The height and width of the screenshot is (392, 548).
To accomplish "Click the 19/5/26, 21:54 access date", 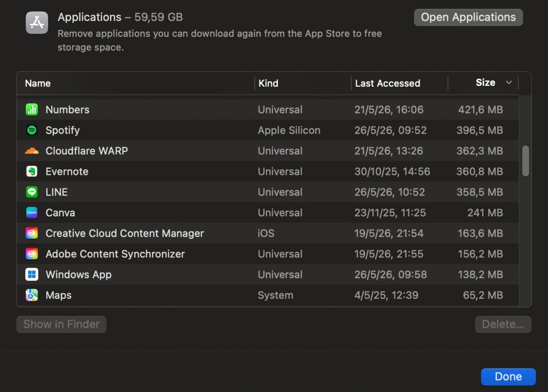I will click(389, 233).
